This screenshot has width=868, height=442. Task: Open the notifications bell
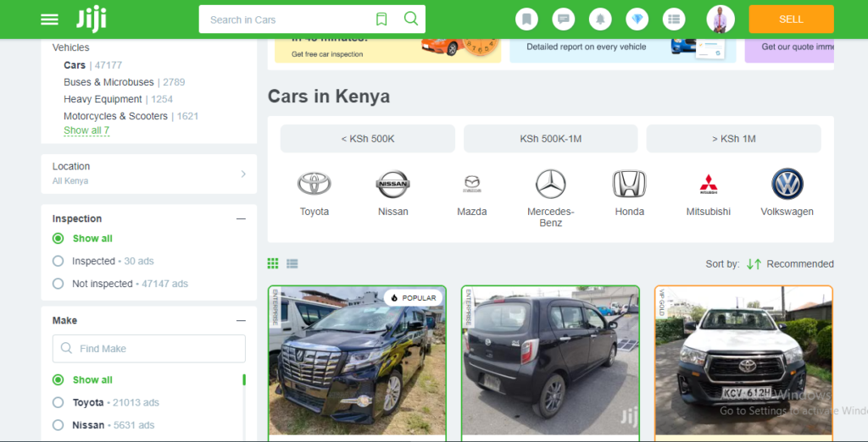(x=600, y=19)
